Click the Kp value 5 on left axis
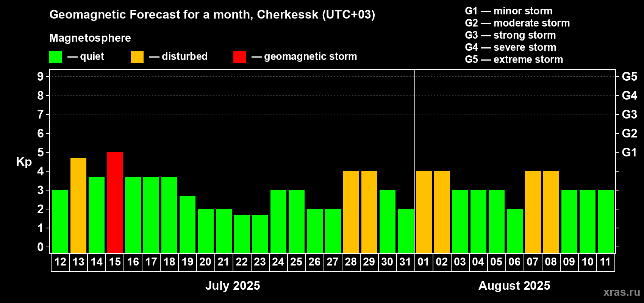 41,152
